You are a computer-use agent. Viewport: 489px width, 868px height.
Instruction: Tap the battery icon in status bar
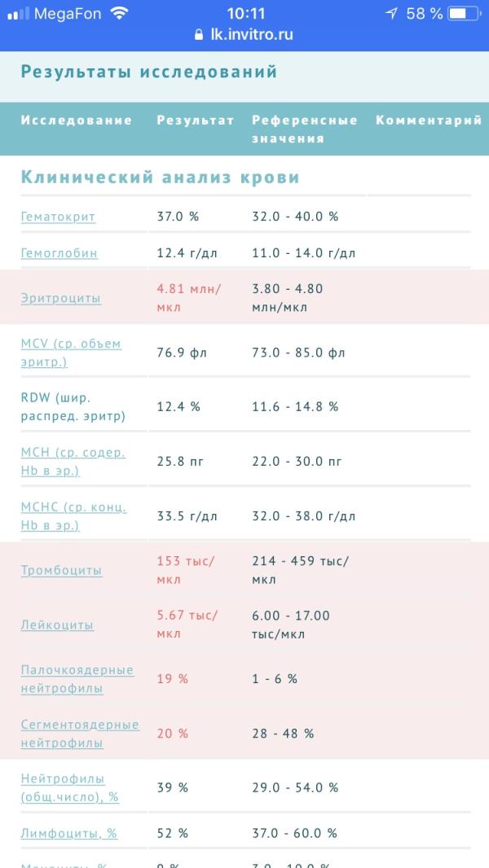coord(465,13)
